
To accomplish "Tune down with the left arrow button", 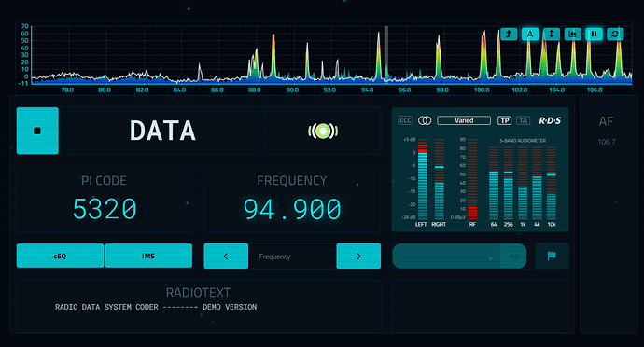I will pos(226,256).
